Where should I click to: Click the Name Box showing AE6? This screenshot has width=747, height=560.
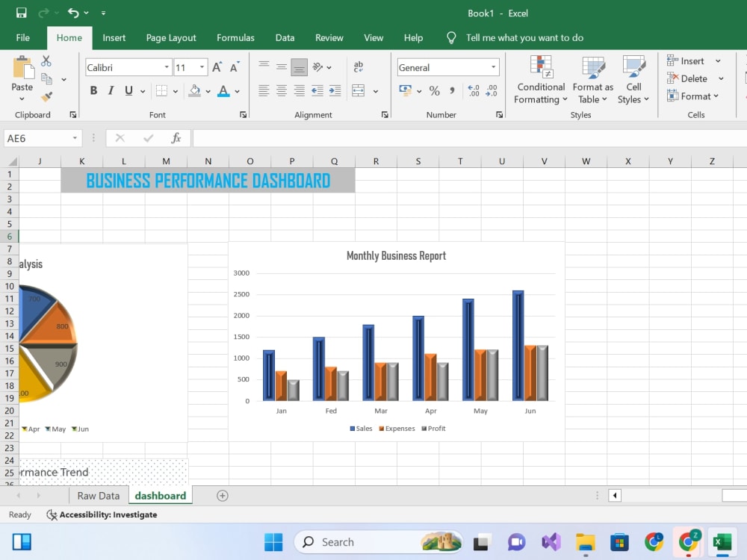point(42,138)
